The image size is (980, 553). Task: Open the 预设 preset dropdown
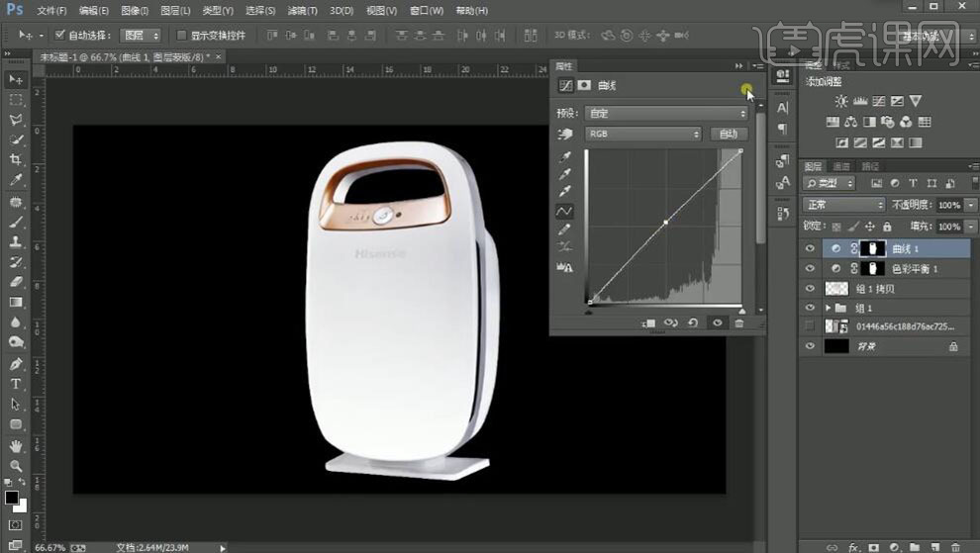(x=666, y=114)
